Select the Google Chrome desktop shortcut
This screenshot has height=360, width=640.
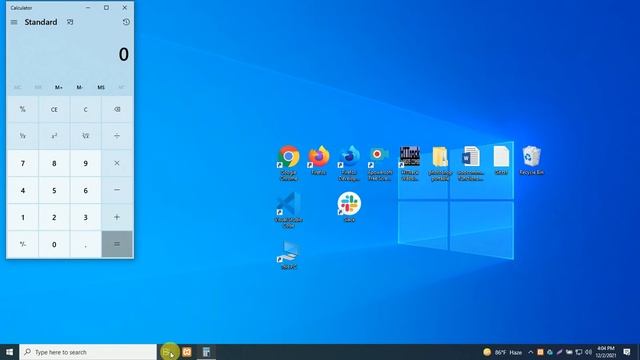point(289,163)
